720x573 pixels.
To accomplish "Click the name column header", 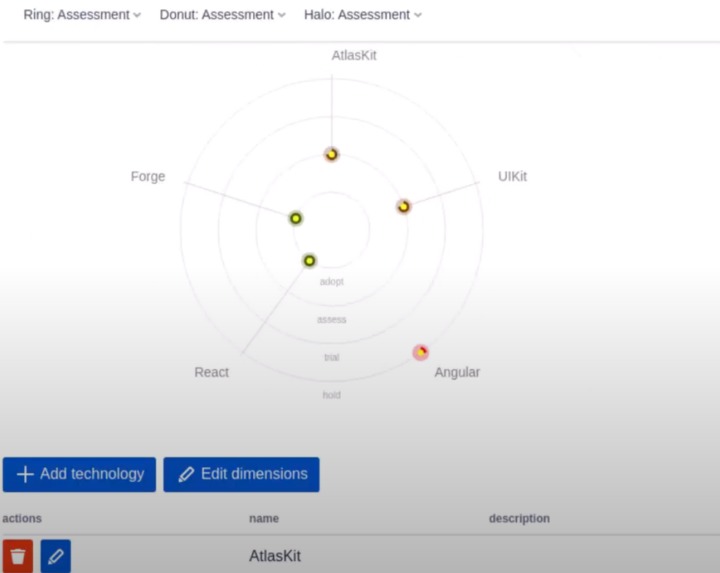I will click(264, 518).
